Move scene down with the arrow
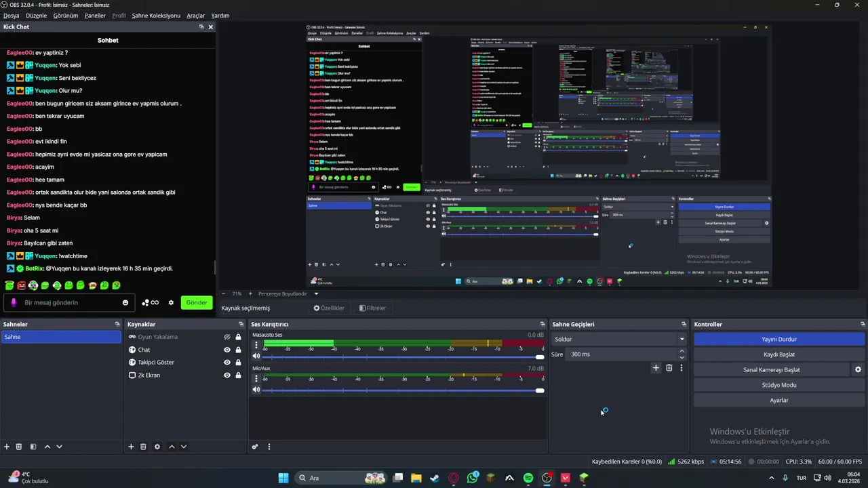Screen dimensions: 868x488 60,447
